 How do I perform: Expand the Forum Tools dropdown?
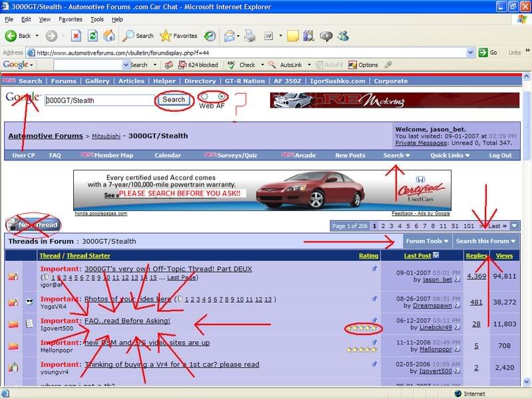click(427, 241)
